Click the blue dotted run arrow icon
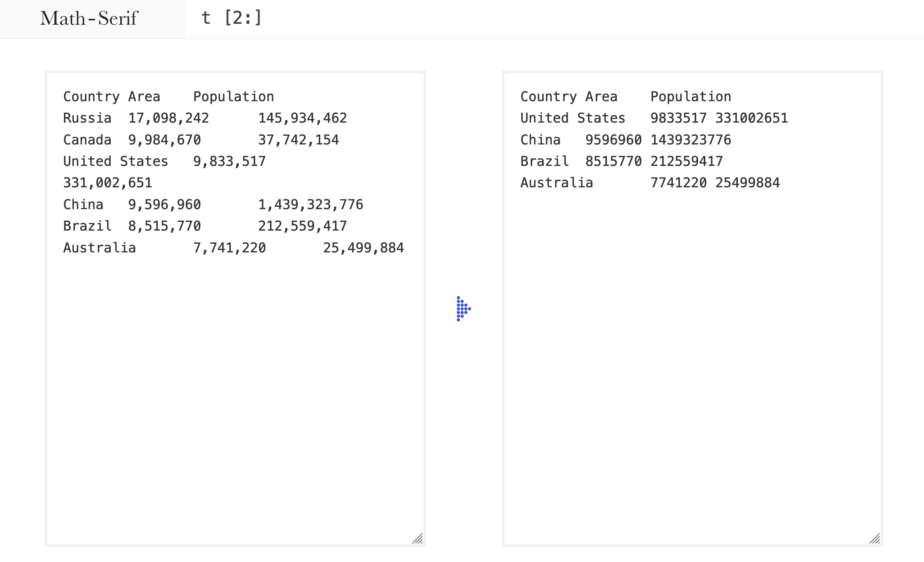 [x=464, y=309]
